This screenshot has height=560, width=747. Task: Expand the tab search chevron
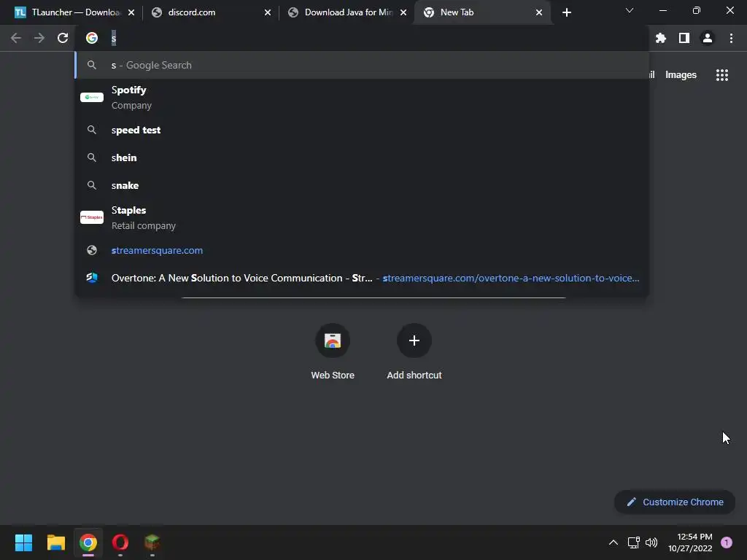630,10
